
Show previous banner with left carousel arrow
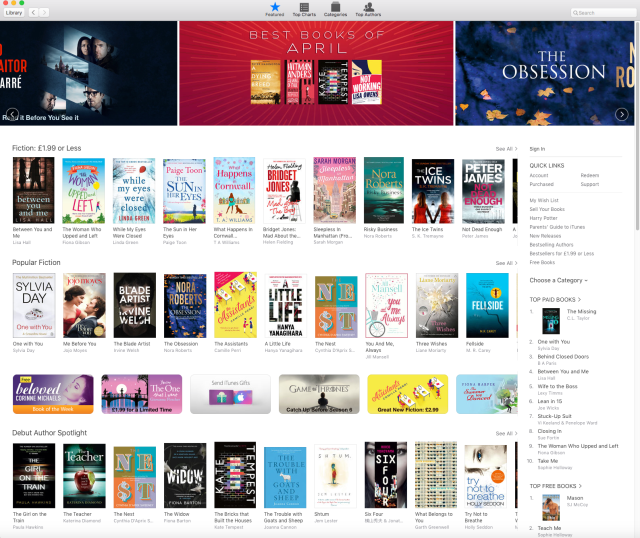coord(12,114)
